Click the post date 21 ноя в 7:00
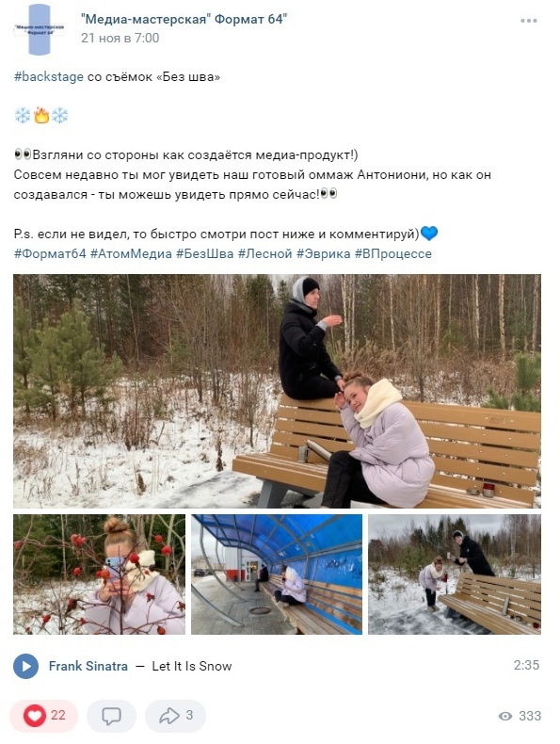Screen dimensions: 560x744 click(x=120, y=38)
